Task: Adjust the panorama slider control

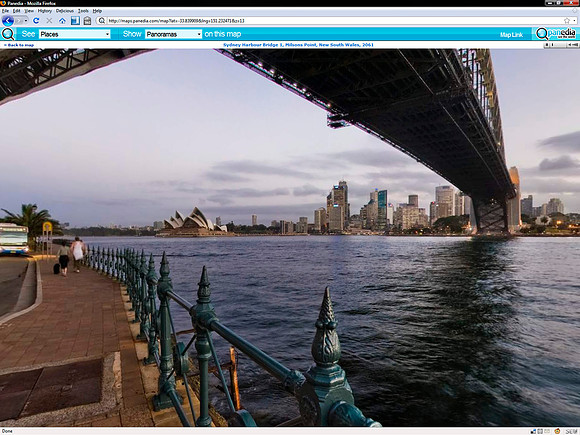Action: [x=559, y=45]
